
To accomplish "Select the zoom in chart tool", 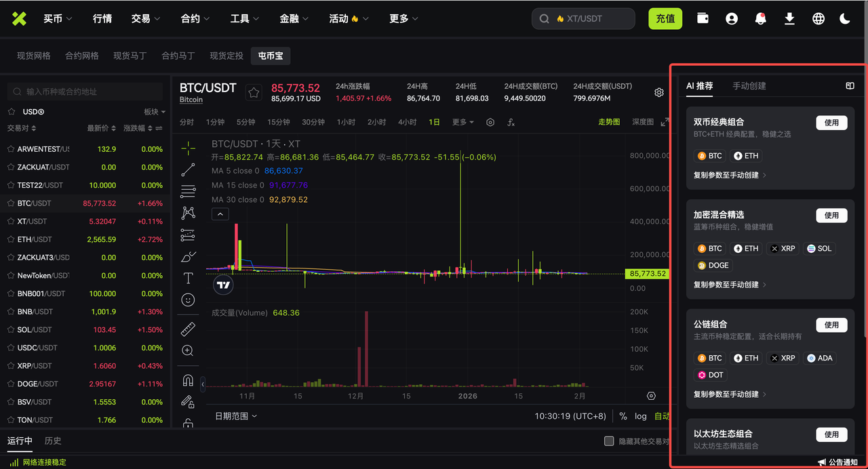I will (x=188, y=351).
